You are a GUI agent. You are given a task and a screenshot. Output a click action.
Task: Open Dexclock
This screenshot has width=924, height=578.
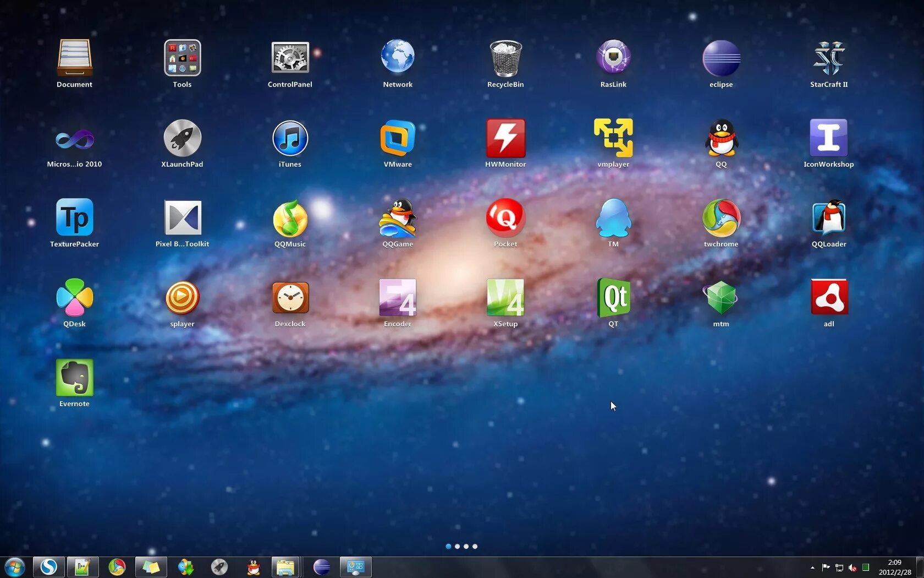[290, 297]
